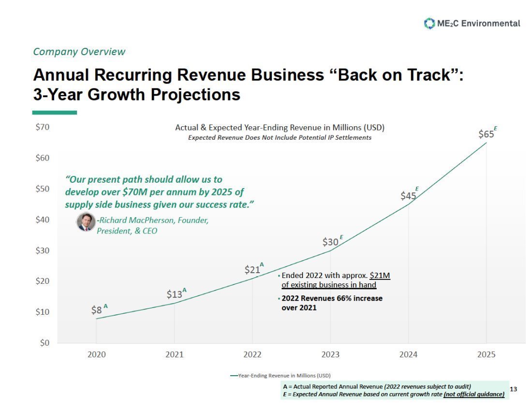
Task: Click the Year-Ending Revenue legend entry
Action: (x=281, y=375)
